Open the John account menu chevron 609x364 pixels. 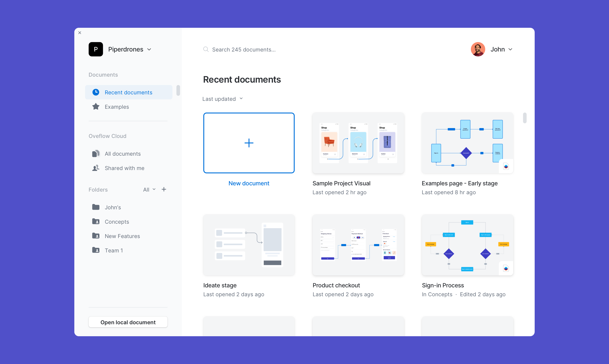click(x=510, y=49)
